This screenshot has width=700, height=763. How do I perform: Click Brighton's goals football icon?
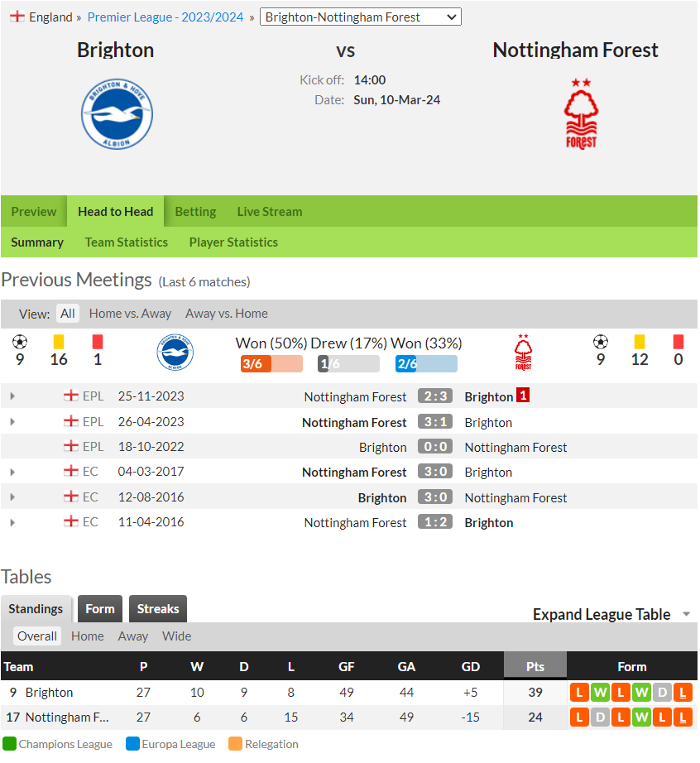coord(20,342)
